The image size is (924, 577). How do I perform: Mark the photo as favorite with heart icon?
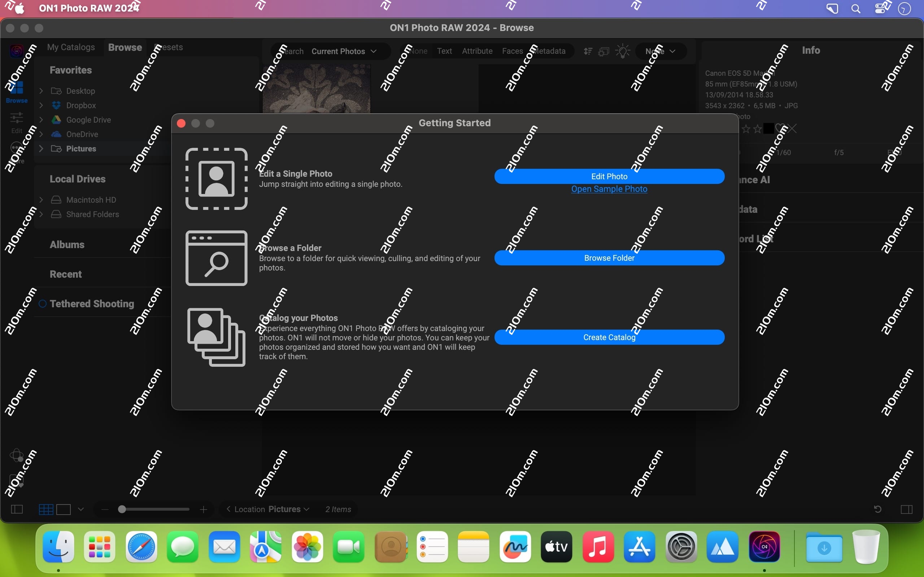click(x=780, y=129)
